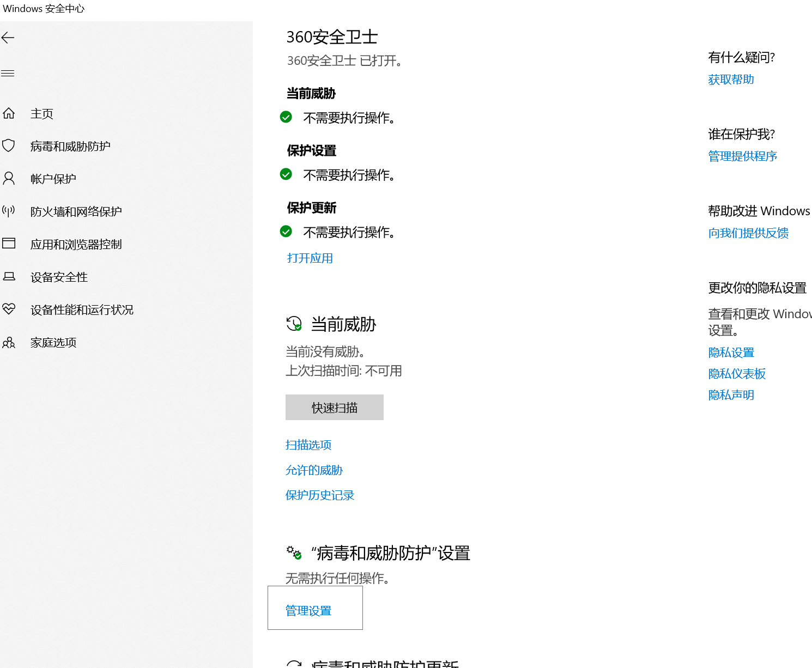The width and height of the screenshot is (812, 668).
Task: Open 保护历史记录
Action: click(320, 495)
